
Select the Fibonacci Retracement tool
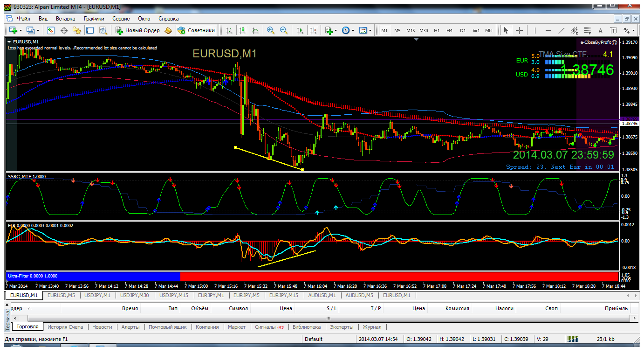588,30
